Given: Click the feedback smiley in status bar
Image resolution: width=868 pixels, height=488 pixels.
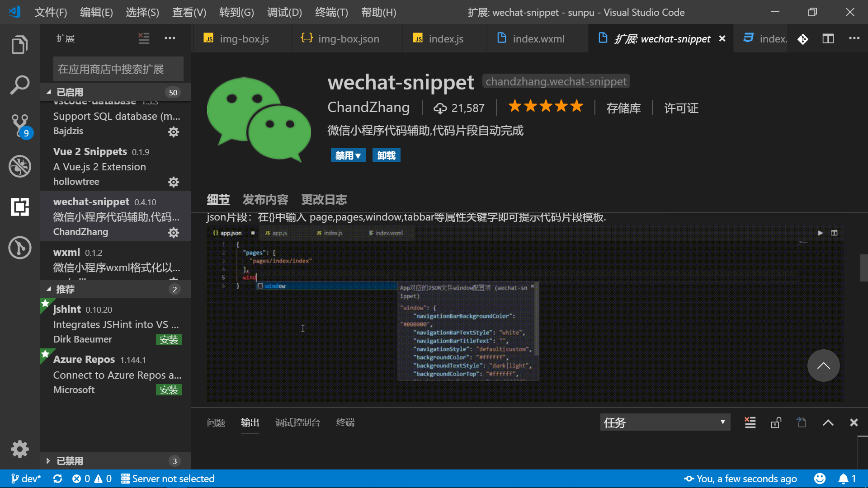Looking at the screenshot, I should coord(819,479).
